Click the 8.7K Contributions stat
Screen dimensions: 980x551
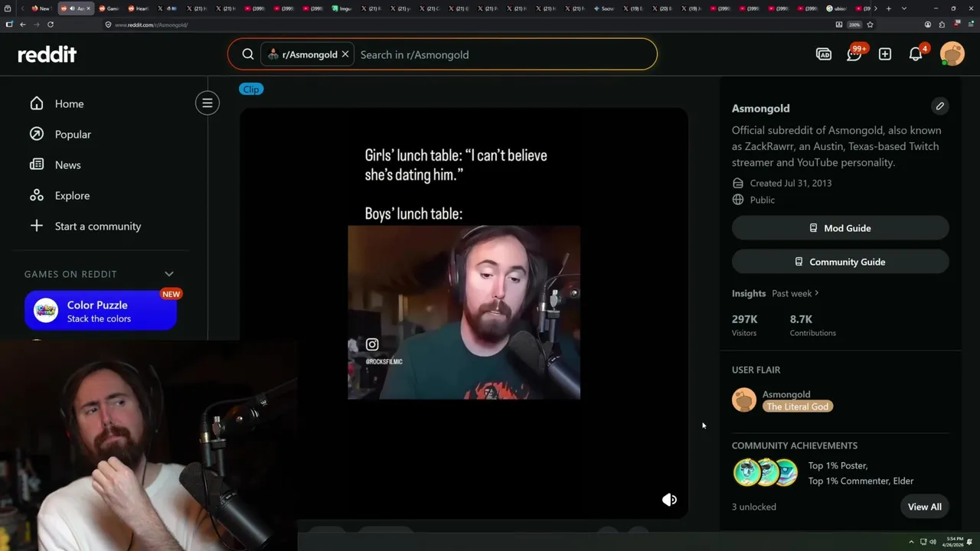tap(813, 325)
